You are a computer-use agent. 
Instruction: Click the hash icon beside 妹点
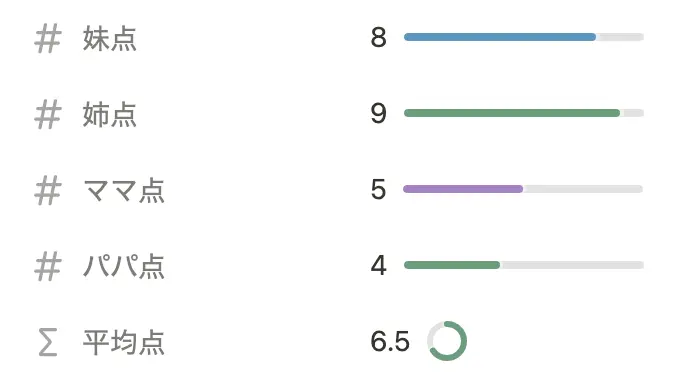(48, 39)
